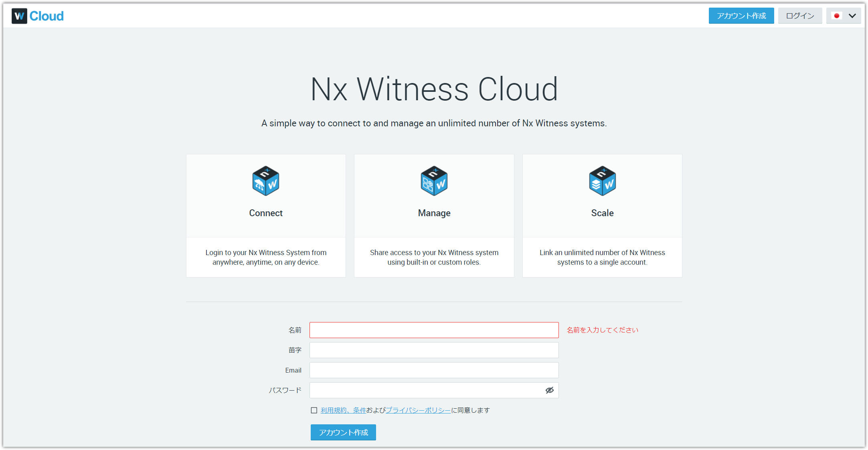Focus the Email input field
This screenshot has height=450, width=868.
point(434,370)
